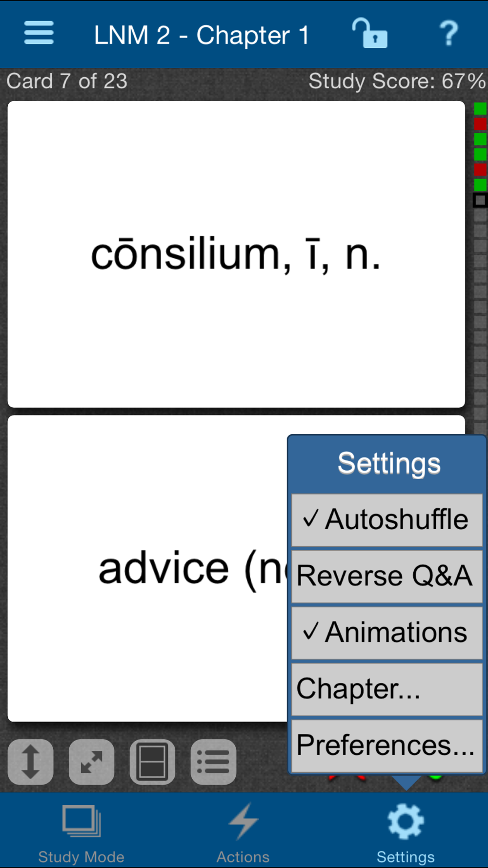Open the Preferences... option
Image resolution: width=488 pixels, height=868 pixels.
click(x=387, y=745)
